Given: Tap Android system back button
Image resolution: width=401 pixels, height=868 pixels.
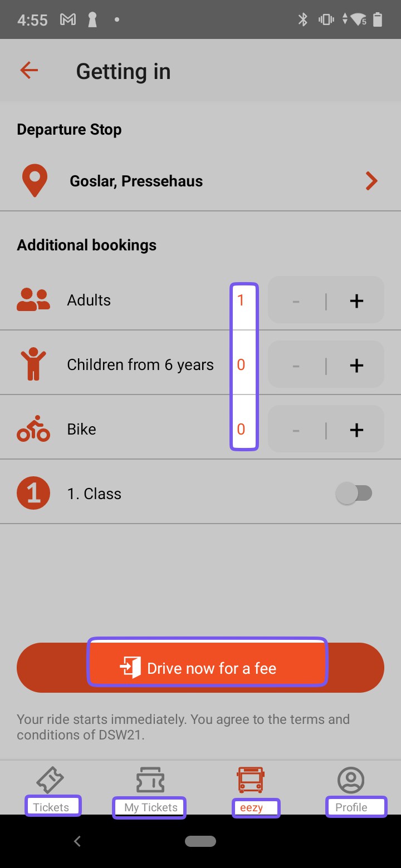Looking at the screenshot, I should [x=77, y=841].
